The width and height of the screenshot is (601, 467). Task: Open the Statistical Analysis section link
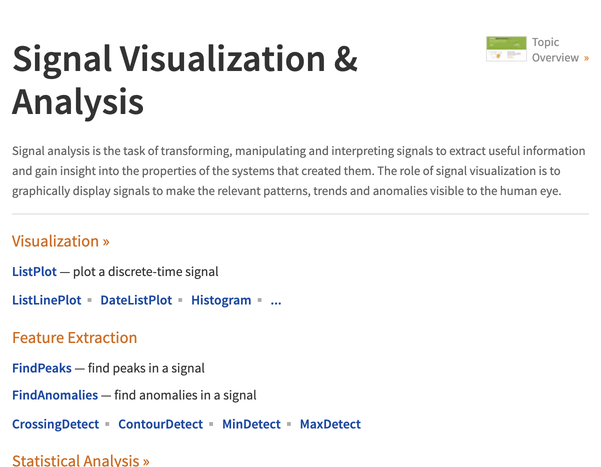tap(76, 461)
